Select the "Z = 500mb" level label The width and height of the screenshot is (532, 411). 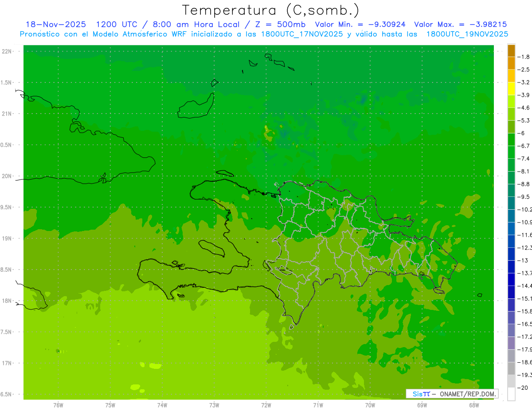tap(280, 24)
